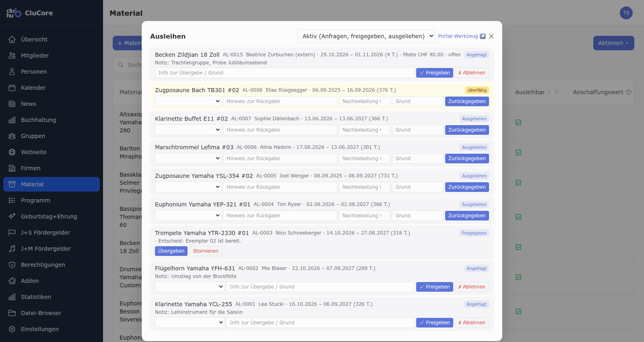The height and width of the screenshot is (342, 644).
Task: Toggle the Ausleihbar checkbox for Bariton row
Action: [518, 152]
